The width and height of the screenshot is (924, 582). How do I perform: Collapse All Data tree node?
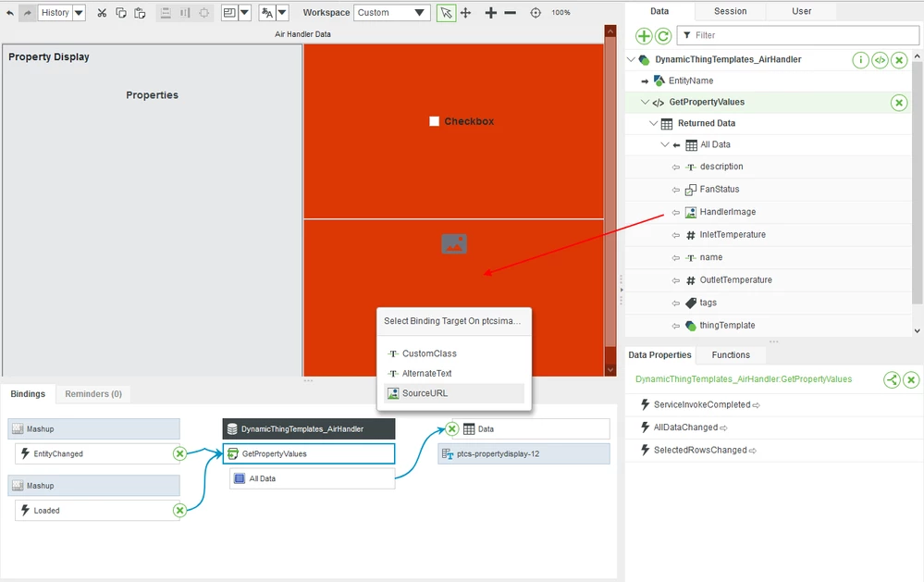coord(665,144)
